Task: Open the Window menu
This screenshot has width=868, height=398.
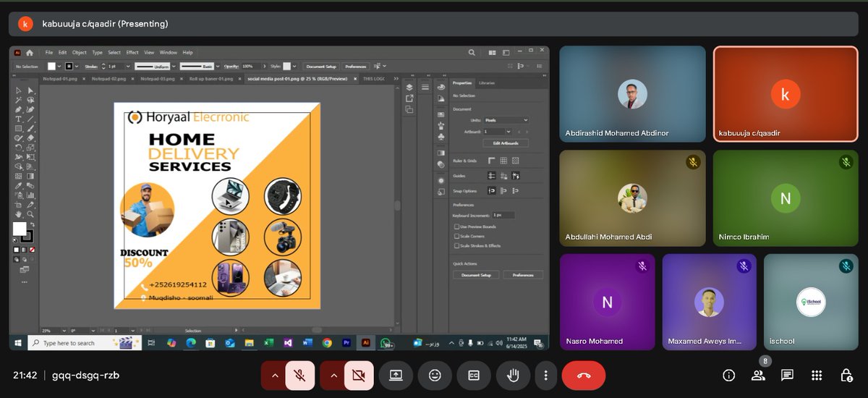Action: pyautogui.click(x=169, y=53)
